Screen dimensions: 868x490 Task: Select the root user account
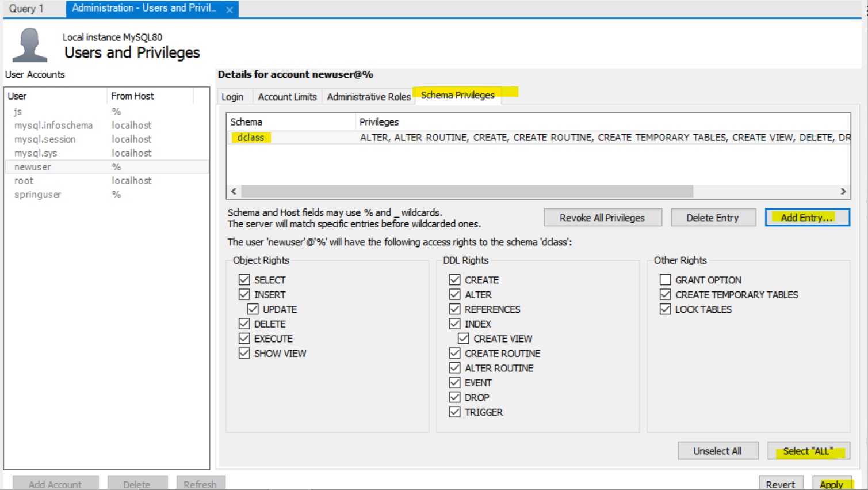(x=24, y=180)
